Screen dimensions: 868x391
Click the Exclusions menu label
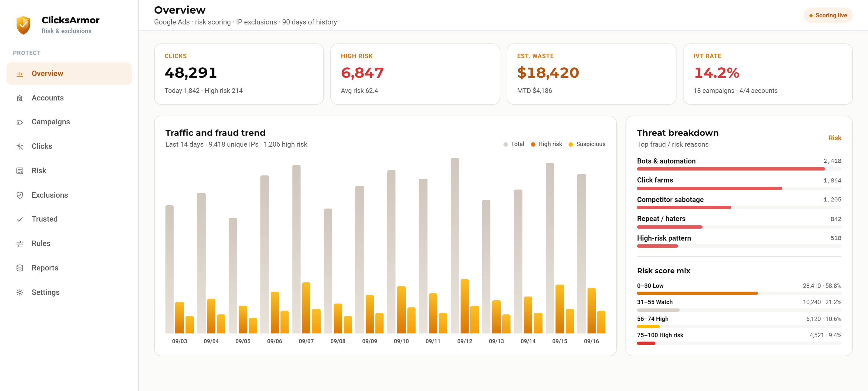(50, 195)
